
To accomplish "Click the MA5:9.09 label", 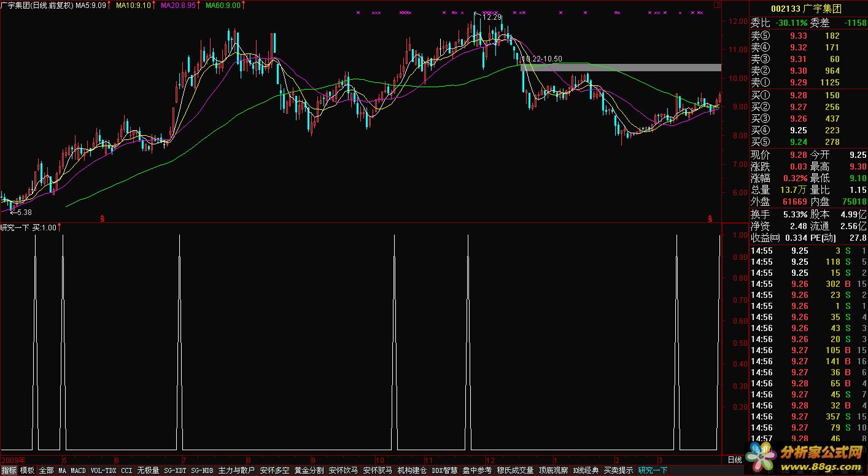I will [x=91, y=5].
